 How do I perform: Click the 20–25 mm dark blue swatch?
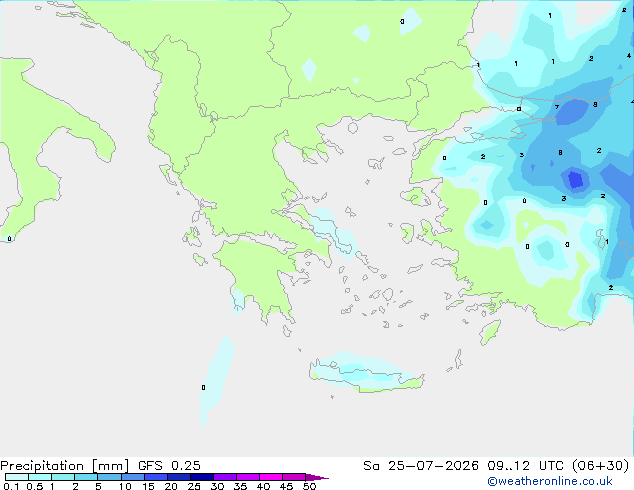[179, 477]
